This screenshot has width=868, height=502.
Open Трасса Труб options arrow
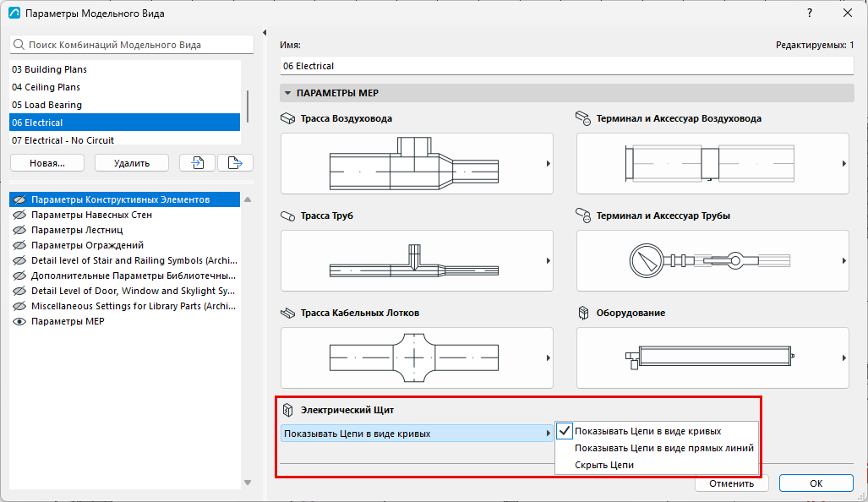(548, 260)
